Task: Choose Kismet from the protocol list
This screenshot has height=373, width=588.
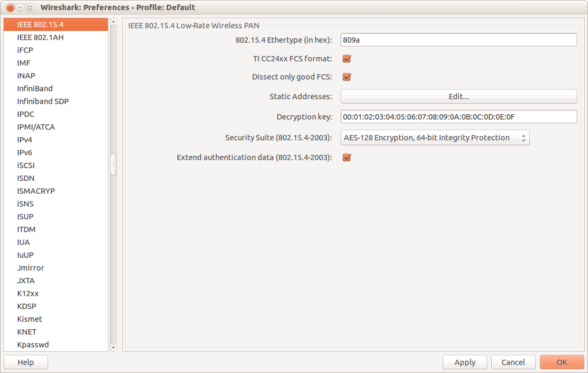Action: point(29,319)
